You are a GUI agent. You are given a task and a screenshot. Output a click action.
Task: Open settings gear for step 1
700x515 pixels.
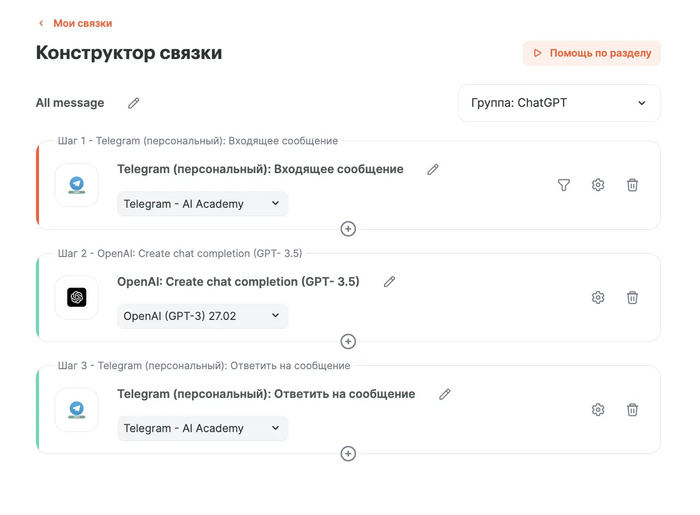click(x=598, y=185)
